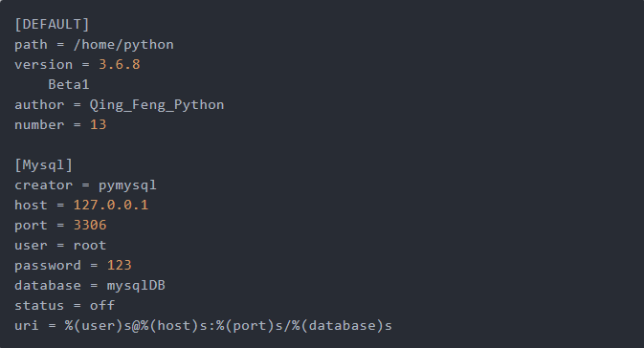Click the password key name
644x348 pixels.
tap(48, 266)
